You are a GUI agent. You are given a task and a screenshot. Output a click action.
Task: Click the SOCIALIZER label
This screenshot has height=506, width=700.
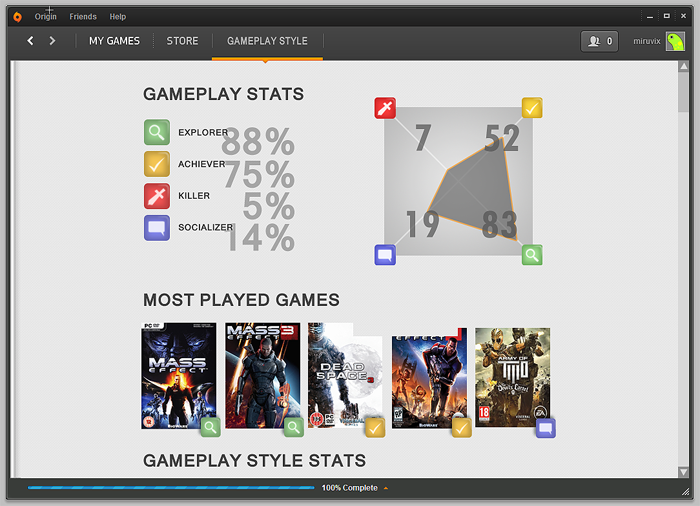(205, 228)
